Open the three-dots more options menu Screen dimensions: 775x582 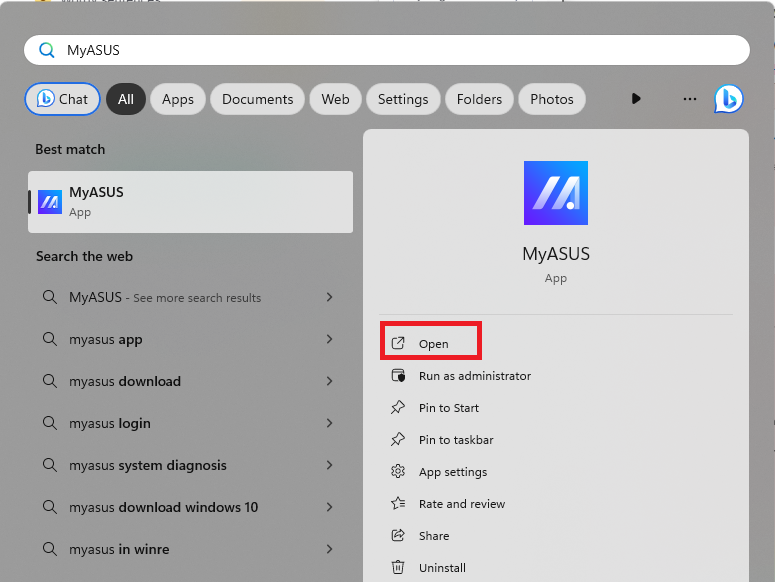coord(689,99)
